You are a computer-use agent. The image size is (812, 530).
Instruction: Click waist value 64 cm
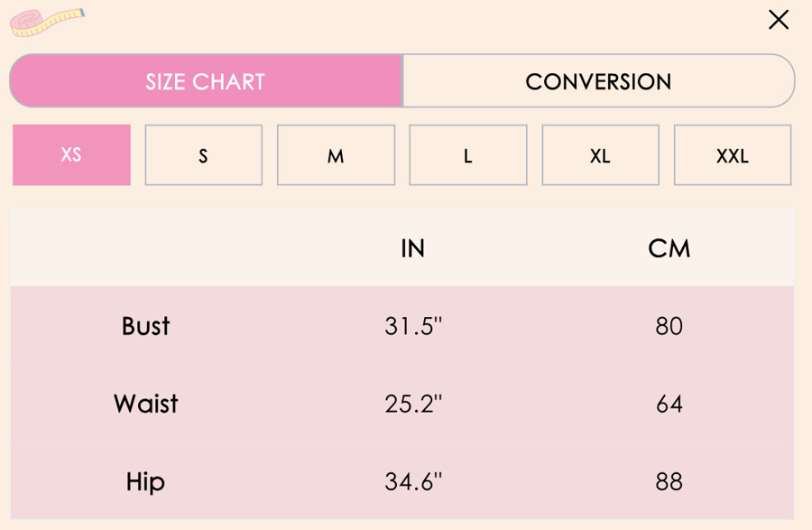pyautogui.click(x=669, y=404)
